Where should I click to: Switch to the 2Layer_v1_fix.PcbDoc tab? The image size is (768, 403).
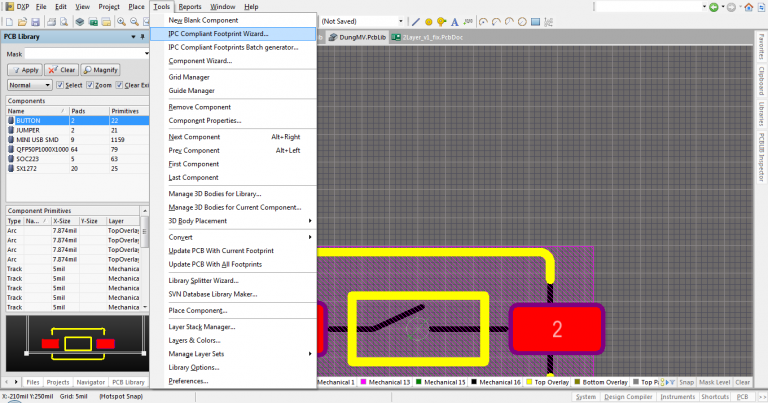[430, 37]
